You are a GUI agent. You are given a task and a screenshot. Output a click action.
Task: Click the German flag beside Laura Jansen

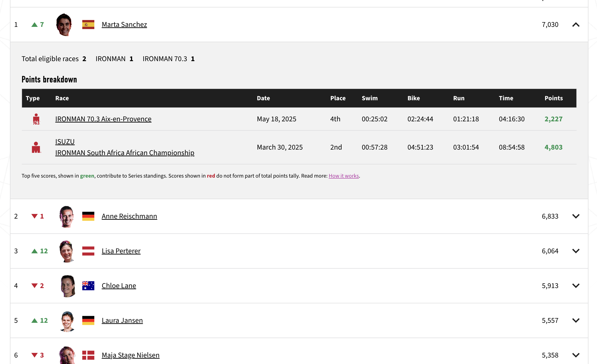tap(88, 320)
